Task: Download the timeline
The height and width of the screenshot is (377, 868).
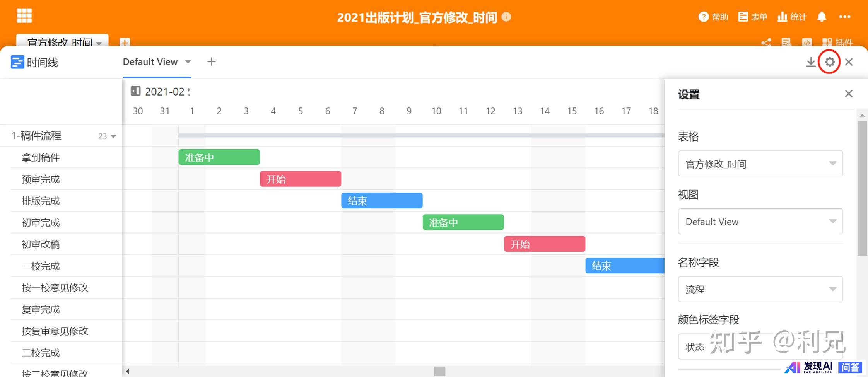Action: tap(811, 62)
